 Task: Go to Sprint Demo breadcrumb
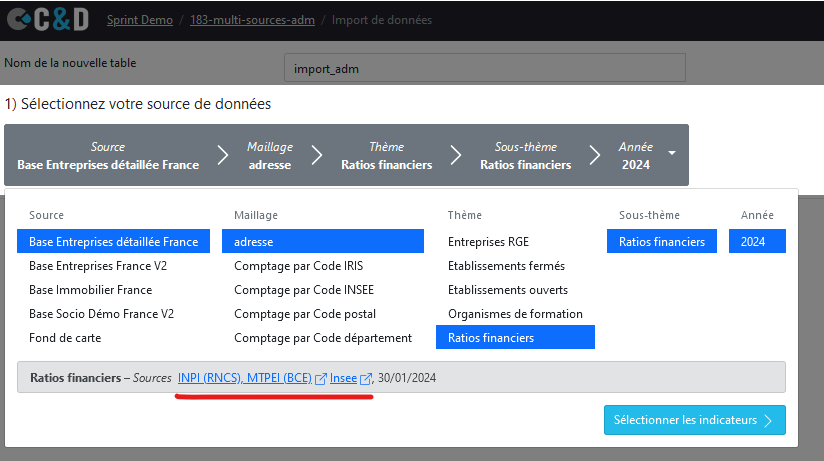(x=139, y=20)
